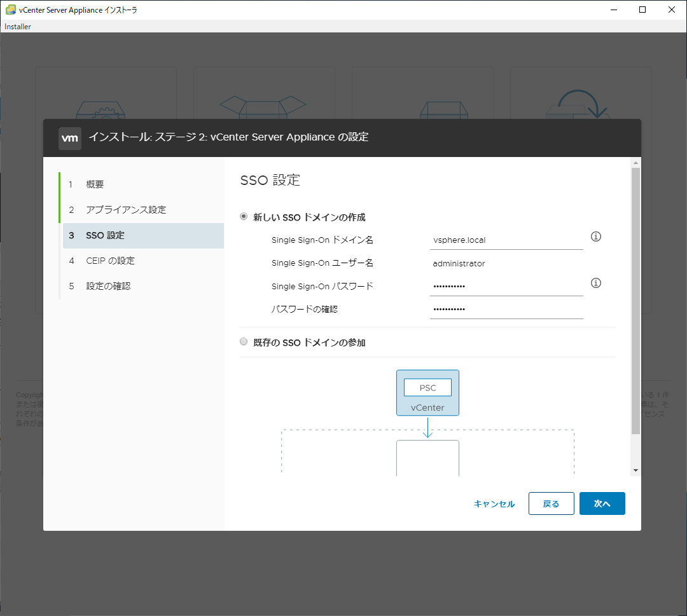The image size is (687, 616).
Task: Click the Single Sign-On domain name field
Action: pyautogui.click(x=506, y=240)
